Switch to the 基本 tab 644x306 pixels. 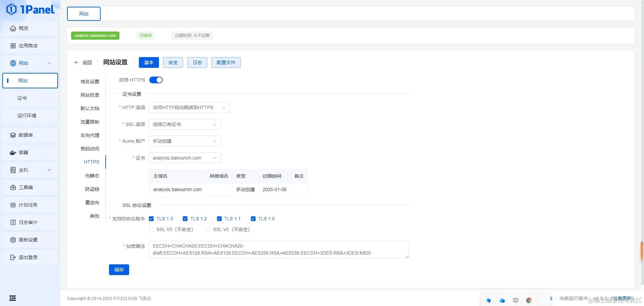149,62
